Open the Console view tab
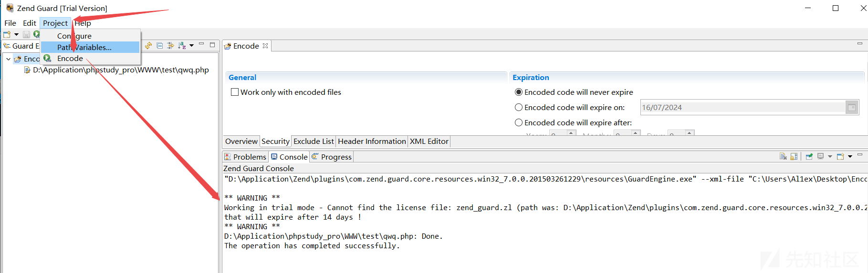868x273 pixels. tap(289, 157)
